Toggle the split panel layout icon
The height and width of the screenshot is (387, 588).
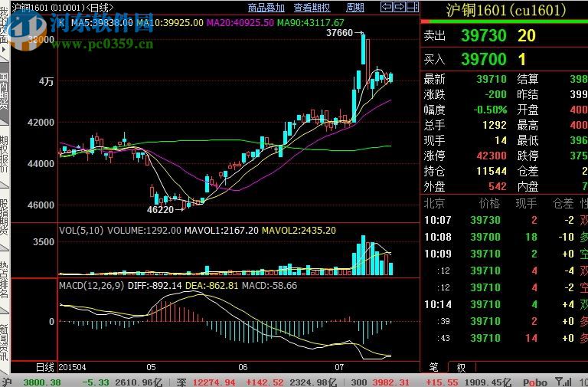tap(413, 7)
